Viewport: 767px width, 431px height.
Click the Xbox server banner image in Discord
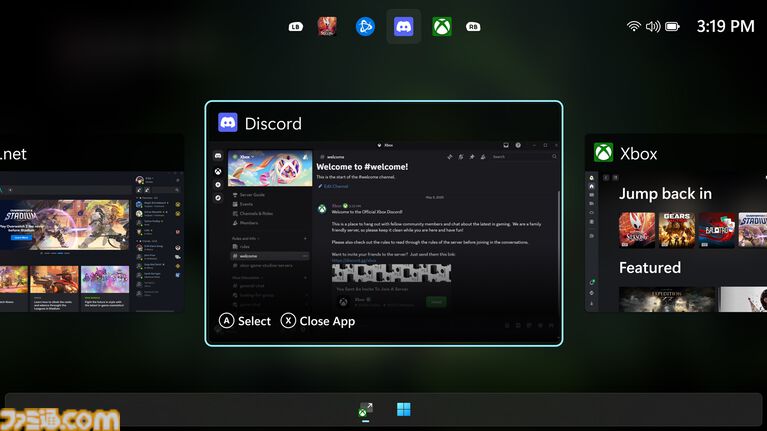(270, 168)
